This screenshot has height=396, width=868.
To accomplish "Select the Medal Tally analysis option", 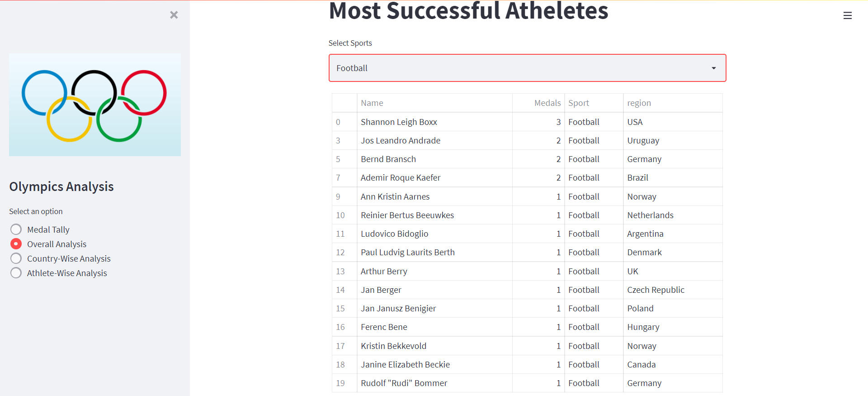I will click(16, 229).
